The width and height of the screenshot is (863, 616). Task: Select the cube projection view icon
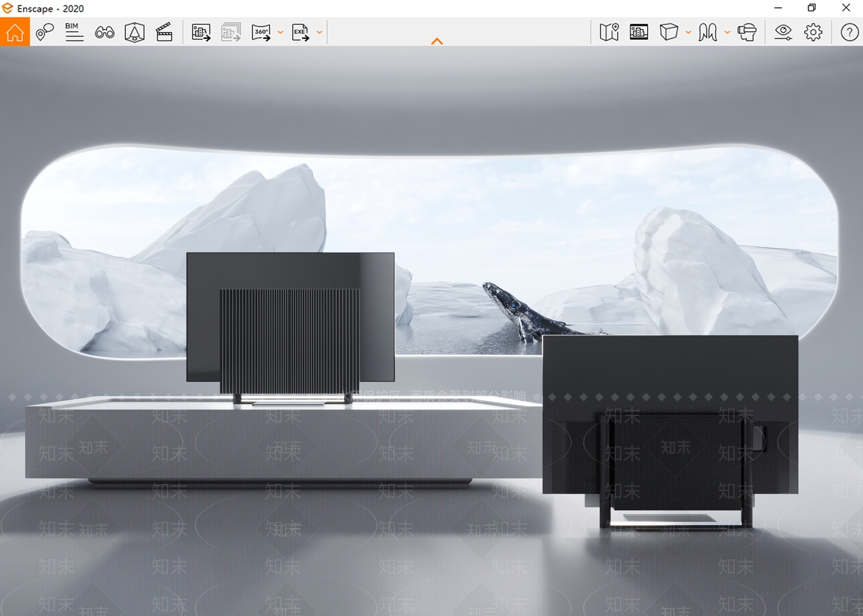tap(669, 32)
